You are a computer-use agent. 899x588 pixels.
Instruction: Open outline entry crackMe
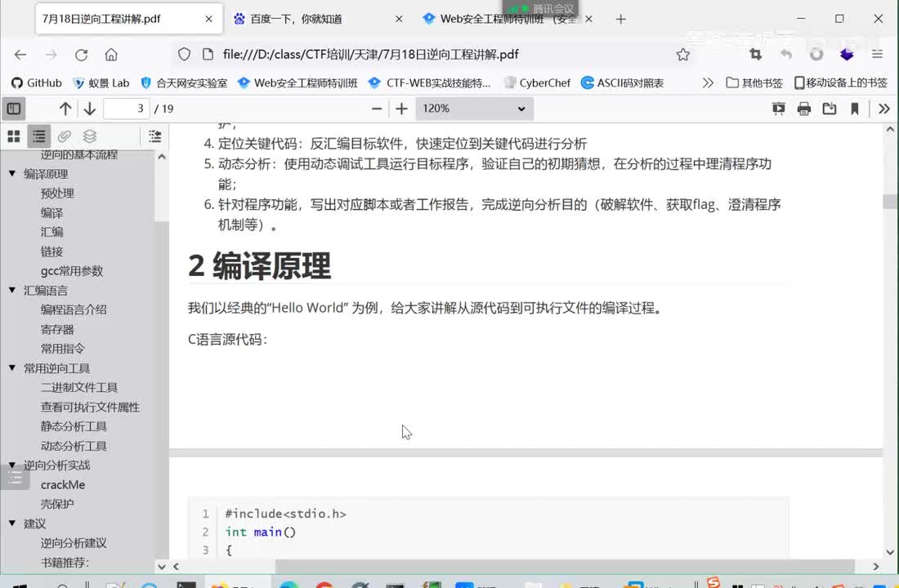click(x=62, y=485)
